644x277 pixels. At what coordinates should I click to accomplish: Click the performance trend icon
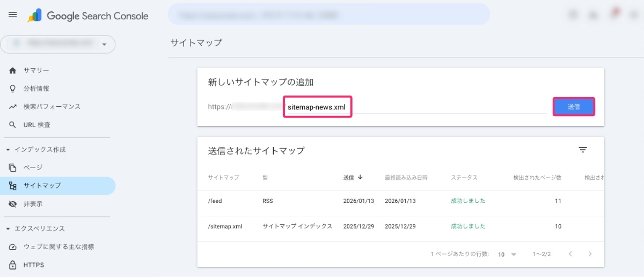tap(13, 107)
